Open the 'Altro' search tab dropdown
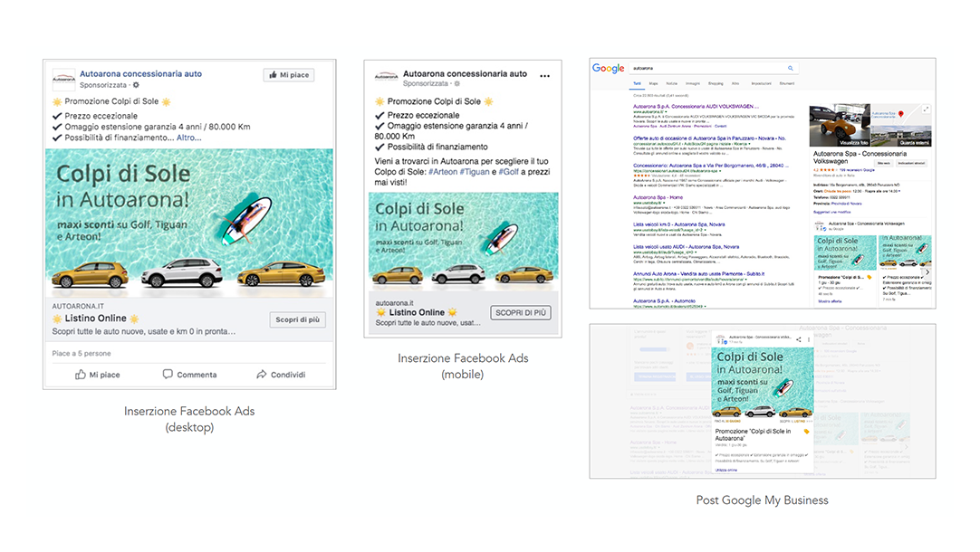 (x=735, y=83)
